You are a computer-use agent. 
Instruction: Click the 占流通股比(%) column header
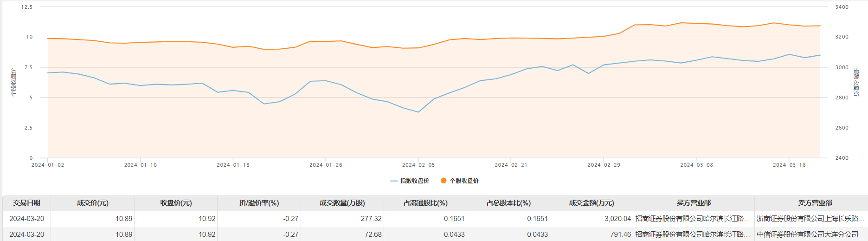(x=425, y=203)
